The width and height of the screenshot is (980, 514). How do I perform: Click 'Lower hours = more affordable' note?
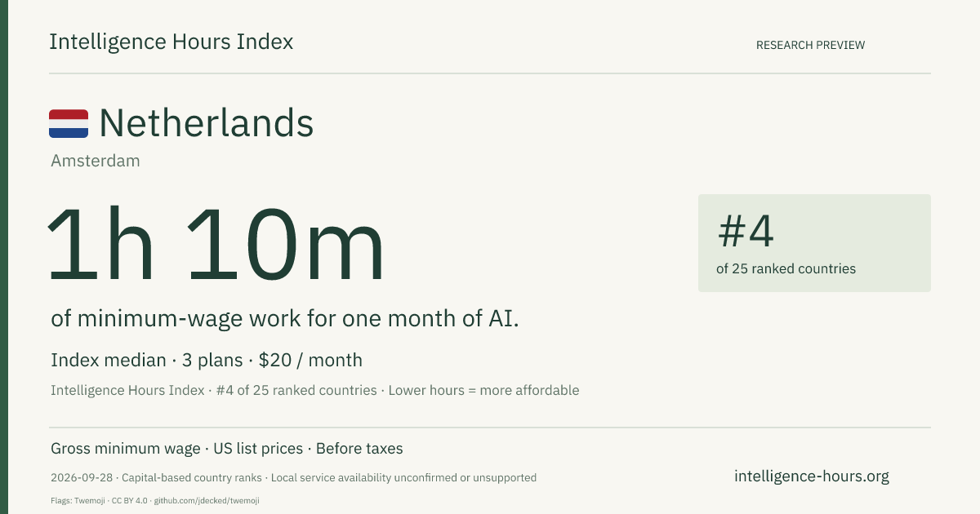[x=483, y=390]
